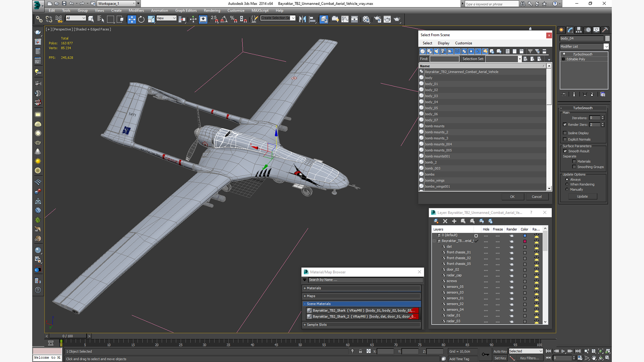Click the Manage Layers toolbar icon

324,19
